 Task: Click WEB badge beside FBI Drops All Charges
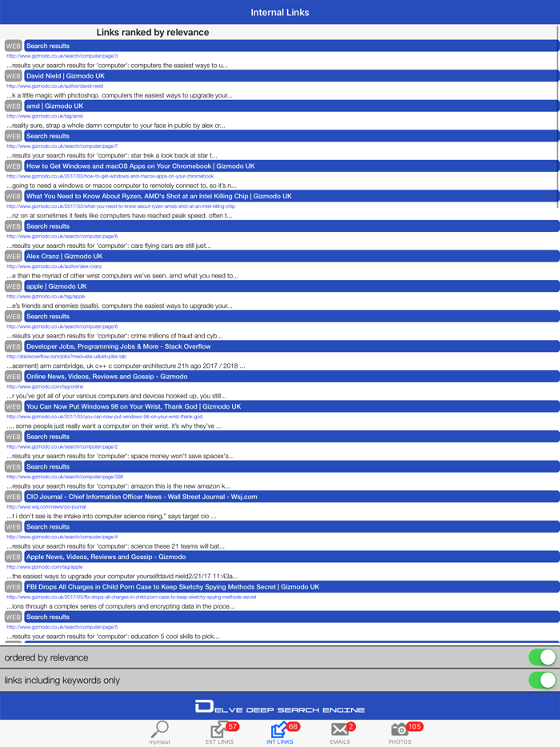click(14, 587)
